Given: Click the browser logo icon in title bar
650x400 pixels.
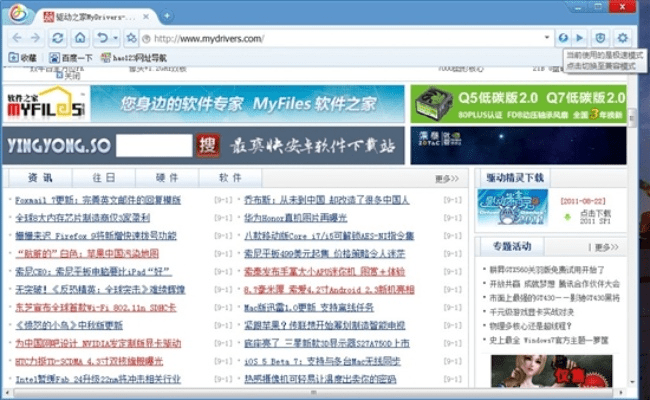Looking at the screenshot, I should [18, 13].
